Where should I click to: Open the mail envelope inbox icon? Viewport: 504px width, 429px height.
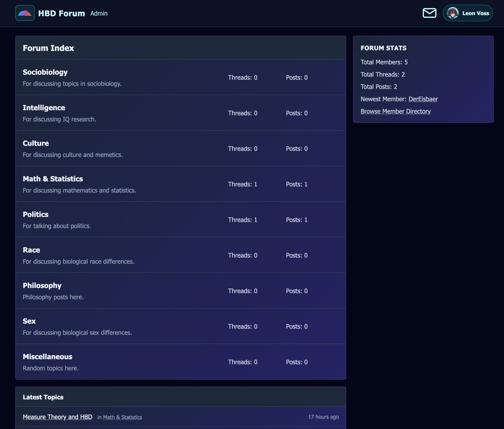click(429, 13)
